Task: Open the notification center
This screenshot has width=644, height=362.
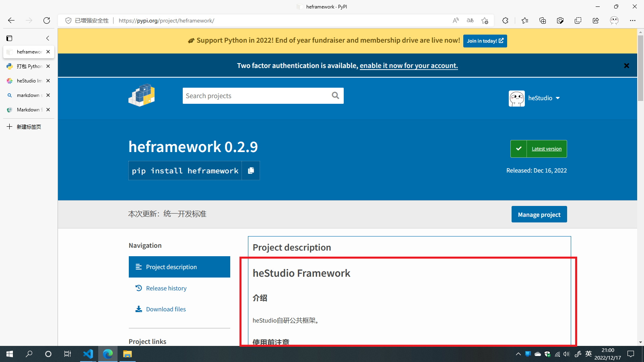Action: pyautogui.click(x=631, y=354)
